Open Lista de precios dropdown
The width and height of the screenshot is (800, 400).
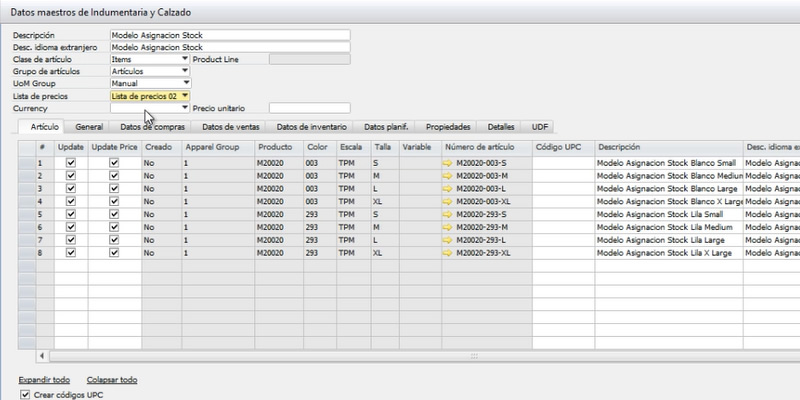pos(185,96)
